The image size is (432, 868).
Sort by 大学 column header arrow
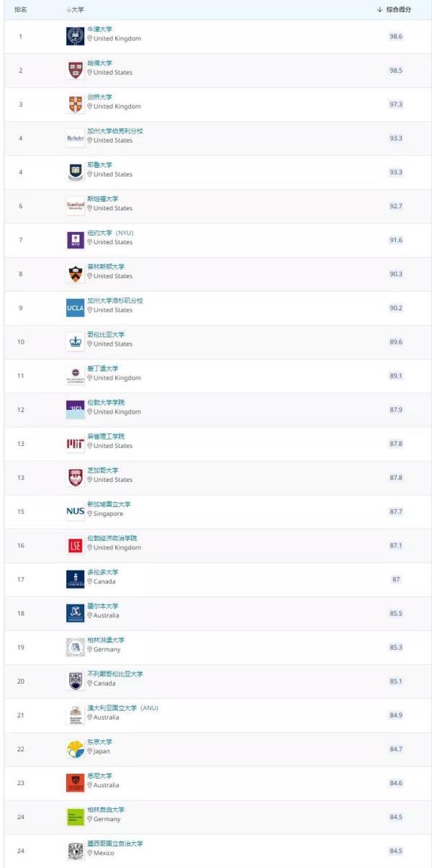tap(68, 9)
